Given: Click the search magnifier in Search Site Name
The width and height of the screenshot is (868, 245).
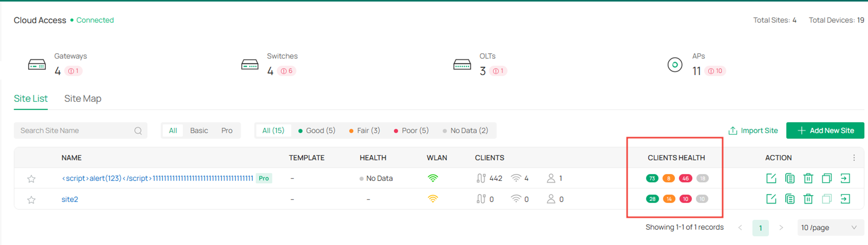Looking at the screenshot, I should 138,131.
